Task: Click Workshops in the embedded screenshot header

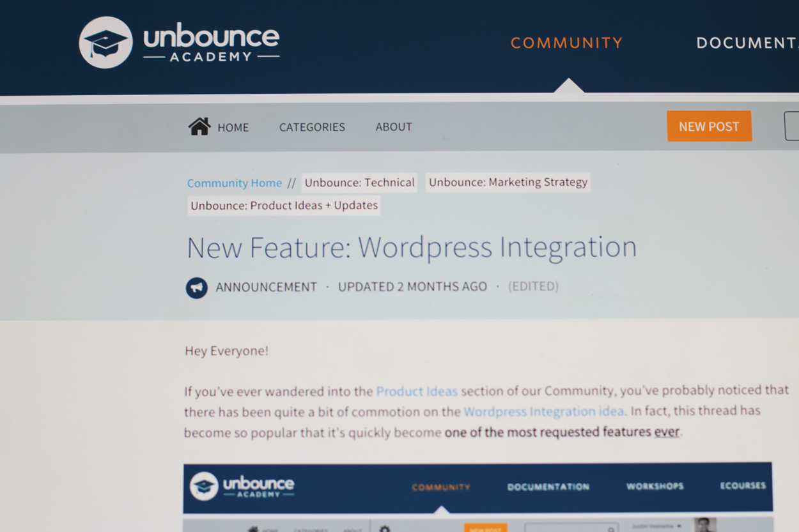Action: [x=655, y=486]
